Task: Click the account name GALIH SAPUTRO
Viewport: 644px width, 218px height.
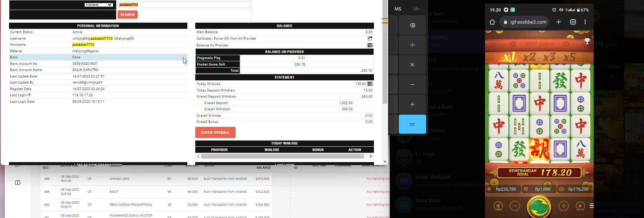Action: [x=86, y=70]
